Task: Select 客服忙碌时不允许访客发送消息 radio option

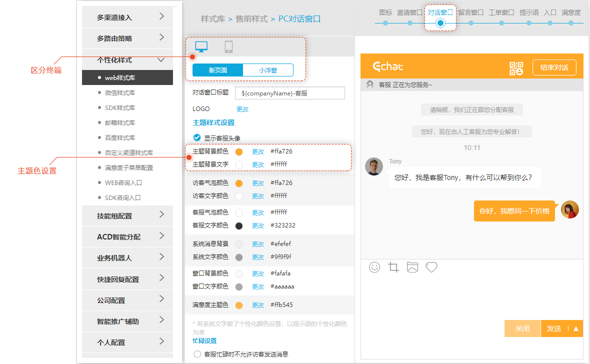Action: pos(197,354)
